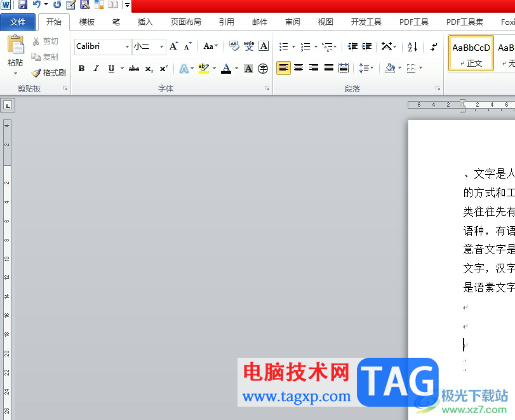Select Align Text Left
Viewport: 515px width, 420px height.
pos(283,68)
